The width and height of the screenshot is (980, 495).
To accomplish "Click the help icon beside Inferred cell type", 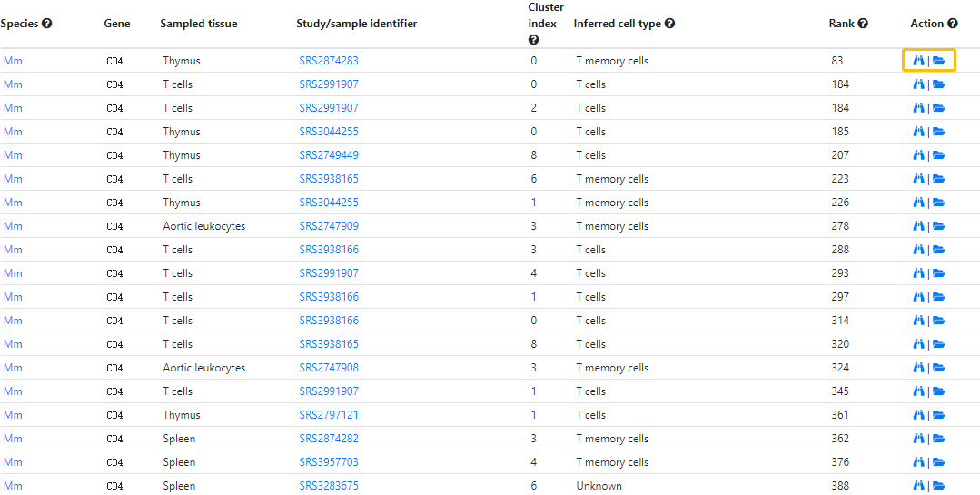I will coord(669,24).
